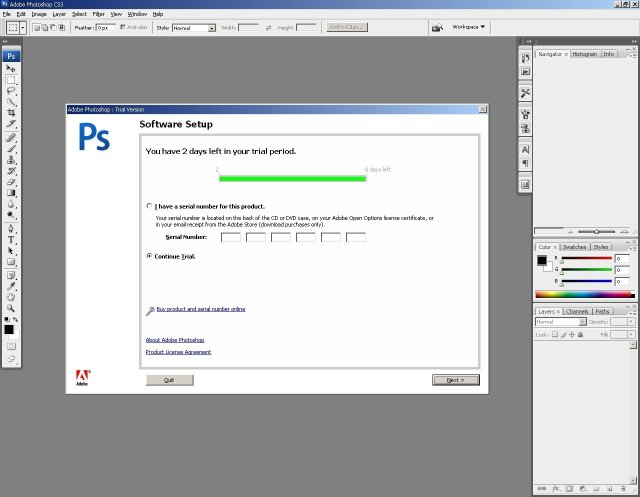Click the first Serial Number input box
Viewport: 640px width, 497px height.
coord(230,237)
